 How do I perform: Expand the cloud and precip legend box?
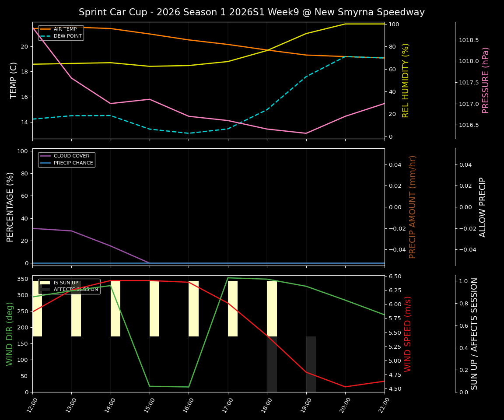point(66,159)
